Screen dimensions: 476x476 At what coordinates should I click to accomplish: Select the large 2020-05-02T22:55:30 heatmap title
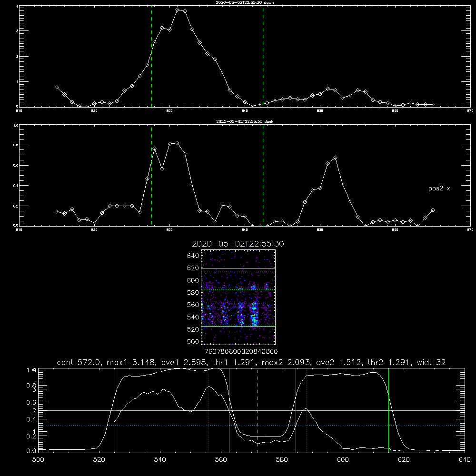[x=238, y=244]
